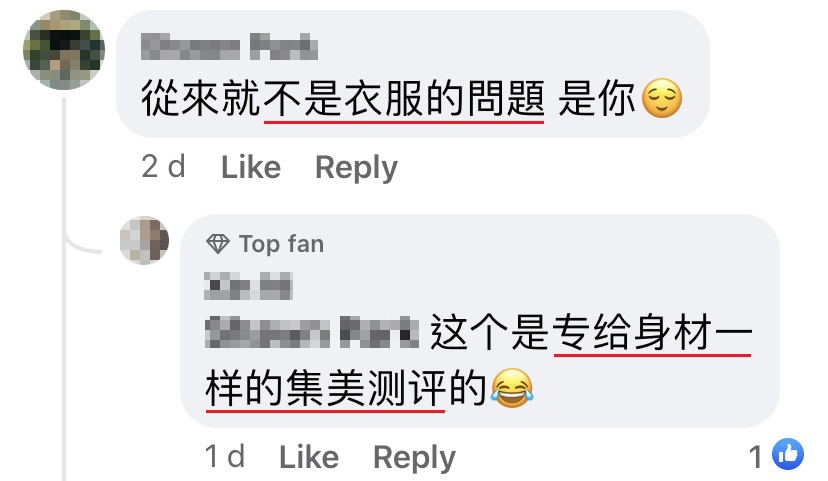This screenshot has width=828, height=481.
Task: Click the reaction count number 1
Action: (x=756, y=456)
